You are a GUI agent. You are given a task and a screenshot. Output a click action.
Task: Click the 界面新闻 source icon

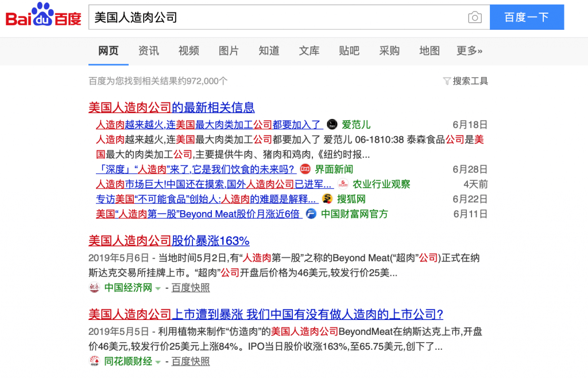tap(305, 169)
